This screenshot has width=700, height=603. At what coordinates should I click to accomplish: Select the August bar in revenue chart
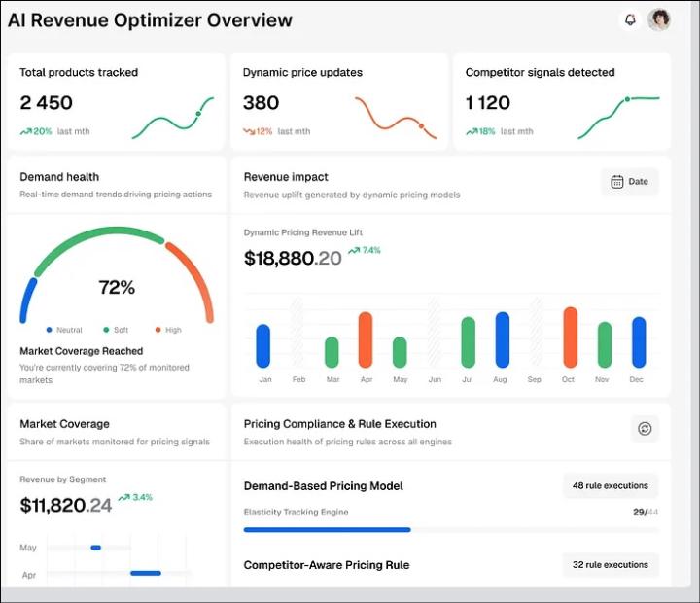502,339
